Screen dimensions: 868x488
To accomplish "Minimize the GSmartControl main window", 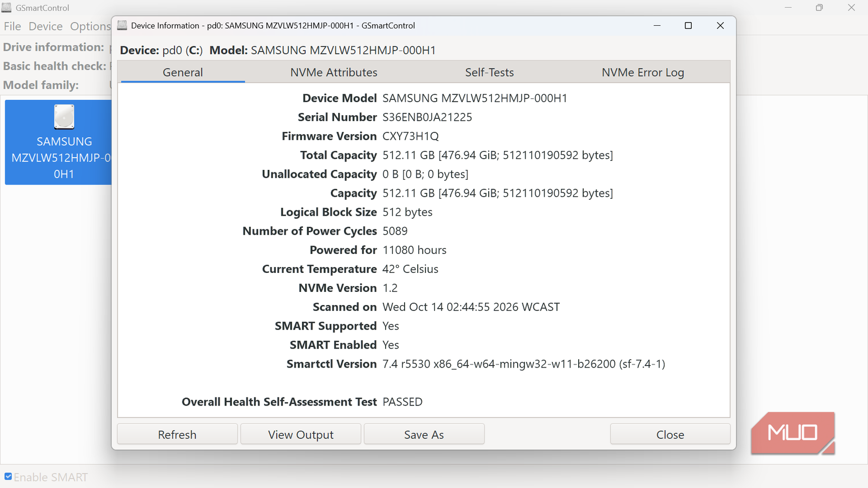I will pos(788,7).
